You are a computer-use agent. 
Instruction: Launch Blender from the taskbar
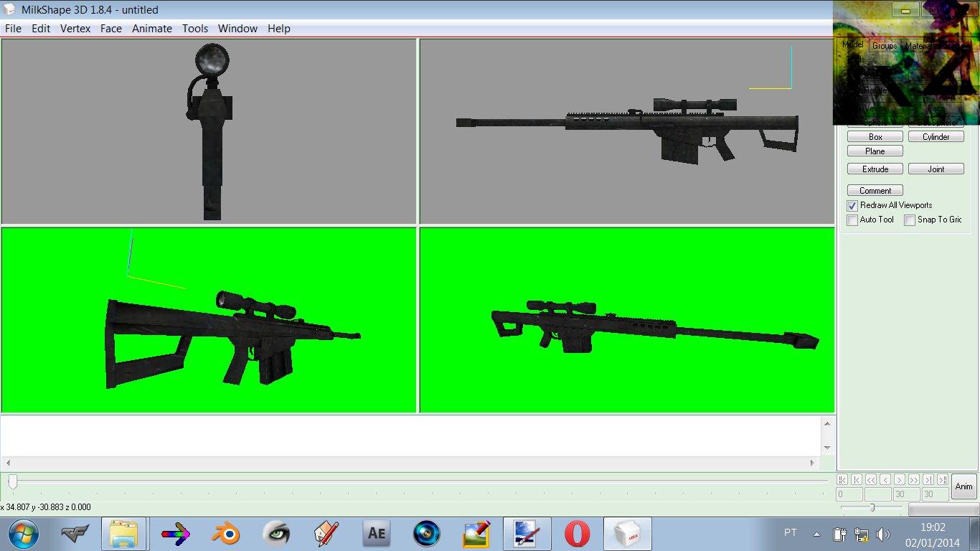click(x=225, y=534)
